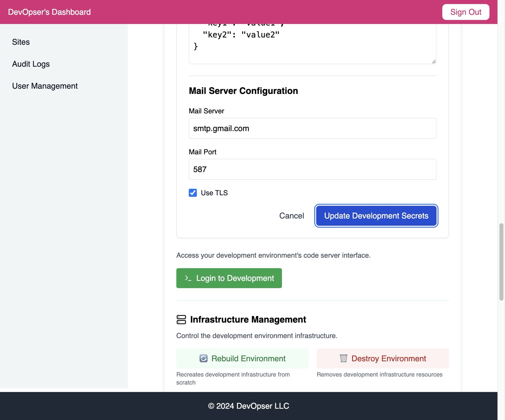Cancel the secrets form
Image resolution: width=505 pixels, height=420 pixels.
292,216
